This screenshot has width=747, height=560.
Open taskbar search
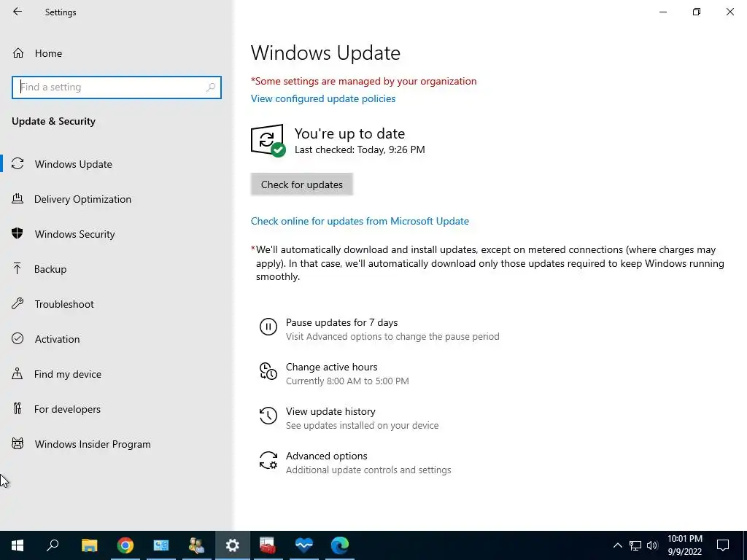click(53, 545)
